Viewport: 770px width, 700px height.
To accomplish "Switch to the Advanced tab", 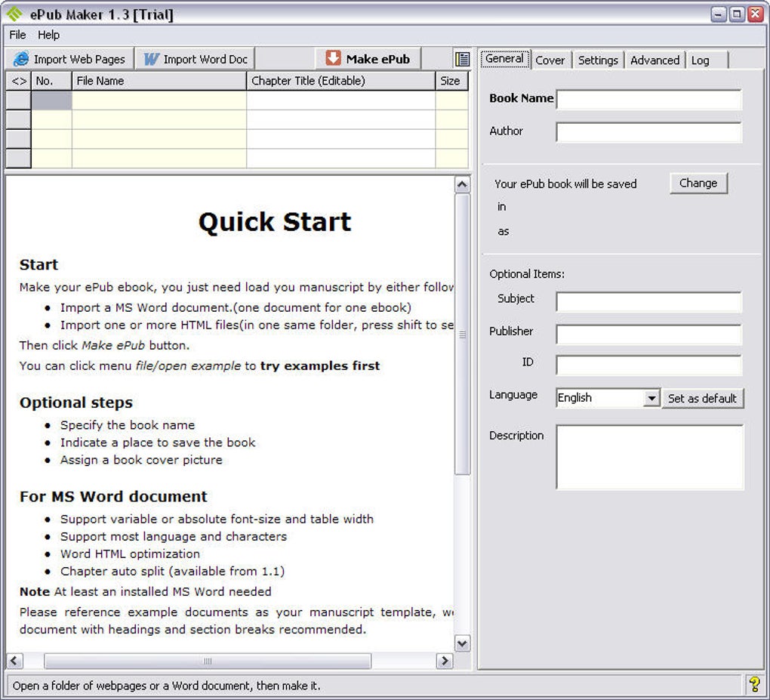I will (x=654, y=60).
